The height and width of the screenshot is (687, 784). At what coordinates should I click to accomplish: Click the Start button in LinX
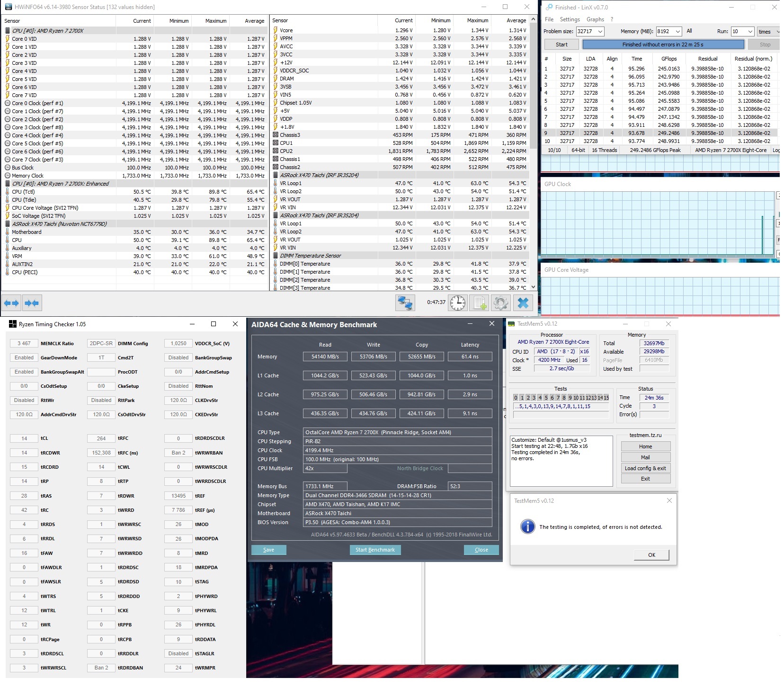[x=561, y=45]
